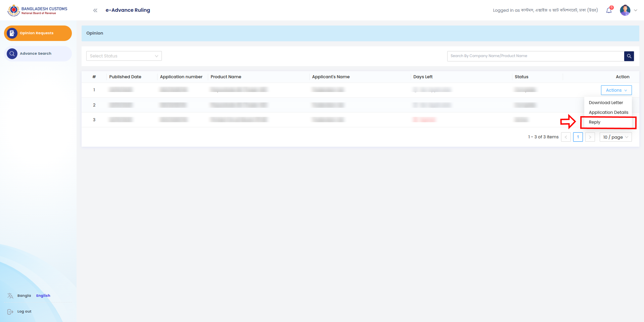Go to the next page arrow
644x322 pixels.
[x=590, y=137]
